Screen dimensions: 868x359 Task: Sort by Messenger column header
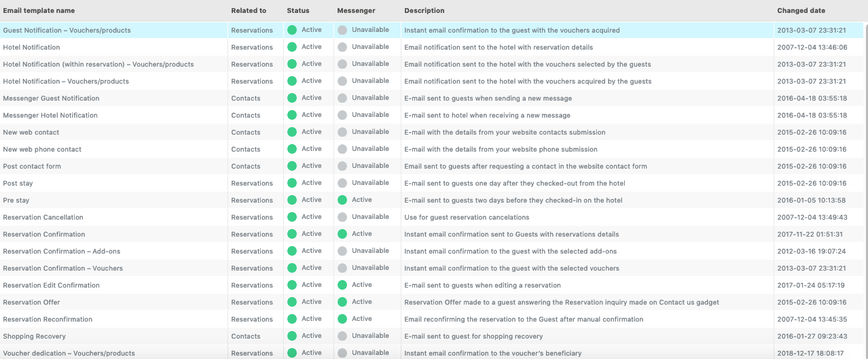[x=356, y=11]
